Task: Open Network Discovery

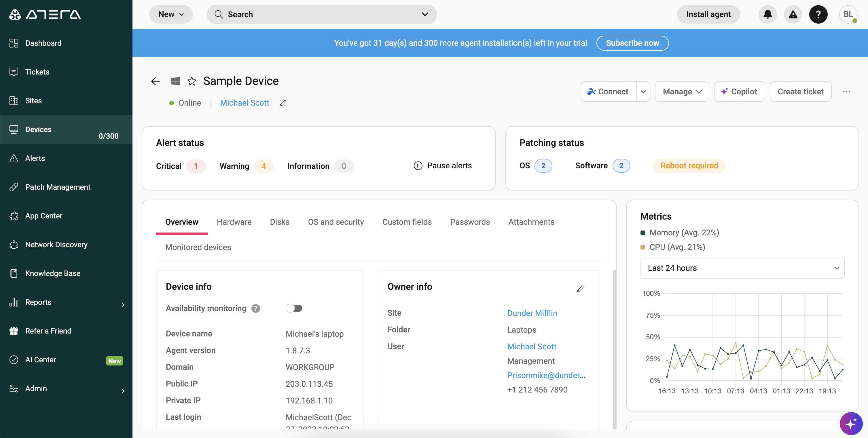Action: (x=56, y=244)
